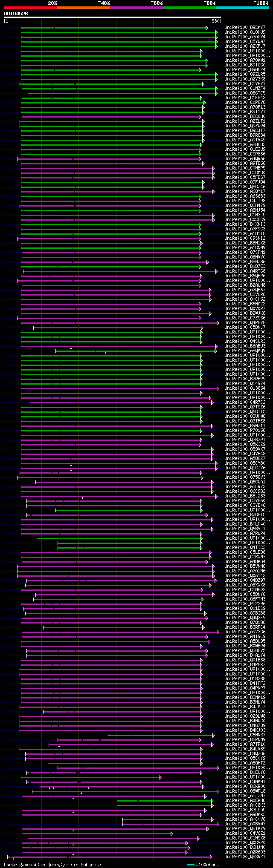
Task: Select the UniRef100_O18388 label
Action: (245, 678)
